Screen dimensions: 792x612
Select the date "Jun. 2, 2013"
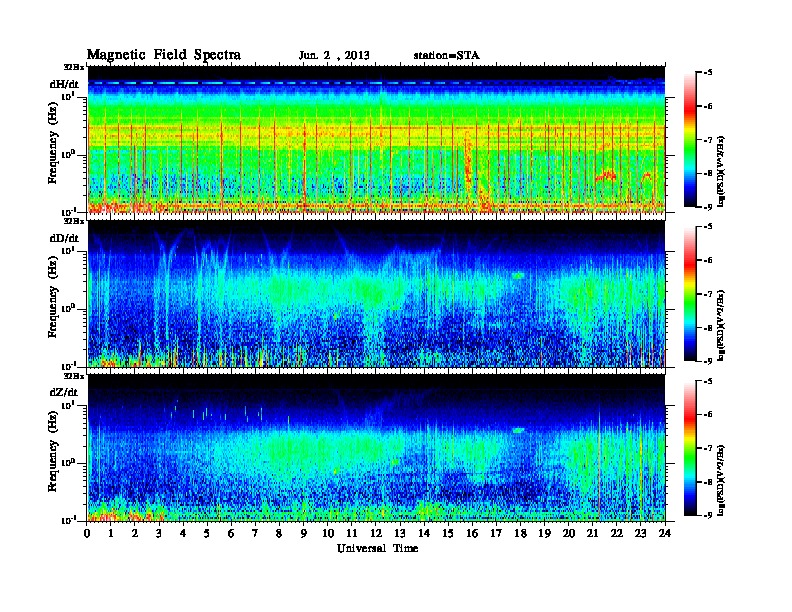point(334,55)
